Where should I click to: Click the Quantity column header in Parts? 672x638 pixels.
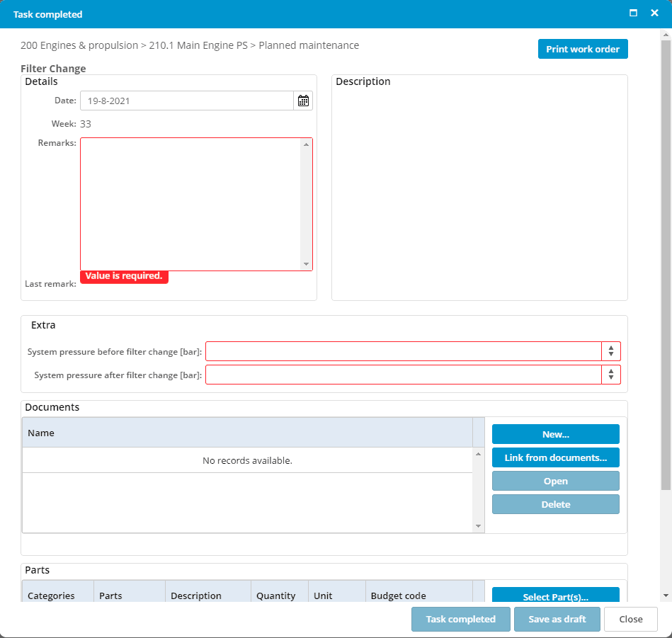pos(279,595)
